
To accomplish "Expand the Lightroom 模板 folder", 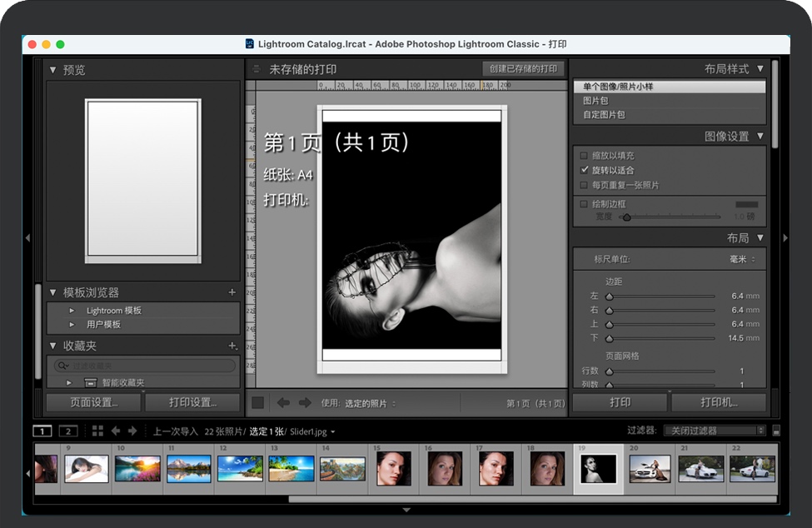I will point(72,311).
